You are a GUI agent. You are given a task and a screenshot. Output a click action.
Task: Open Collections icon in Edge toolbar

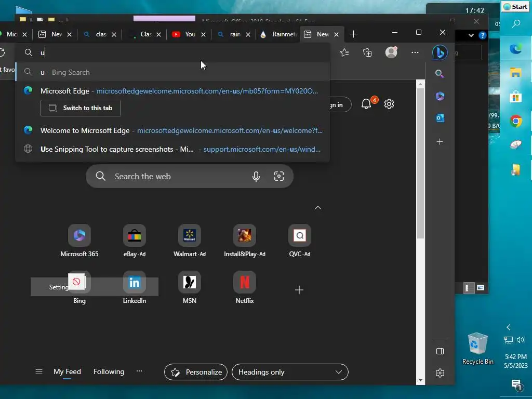pyautogui.click(x=367, y=52)
